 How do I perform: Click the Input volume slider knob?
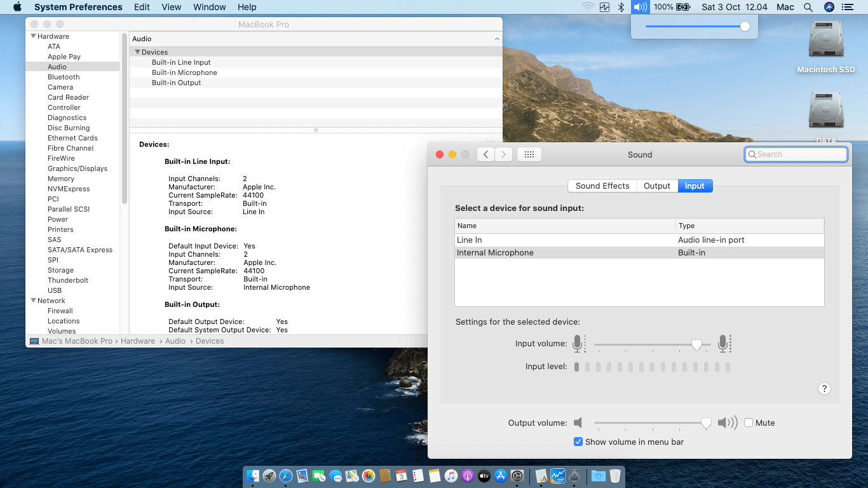point(696,344)
